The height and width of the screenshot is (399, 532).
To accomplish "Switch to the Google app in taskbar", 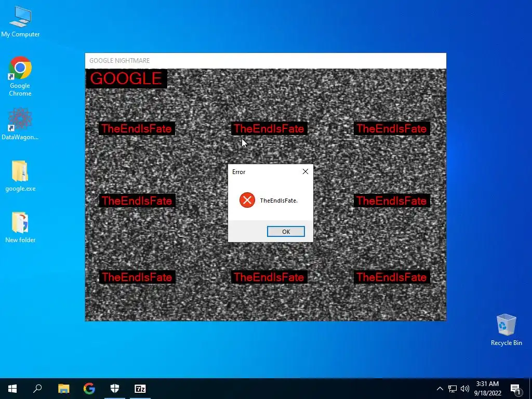I will point(89,389).
